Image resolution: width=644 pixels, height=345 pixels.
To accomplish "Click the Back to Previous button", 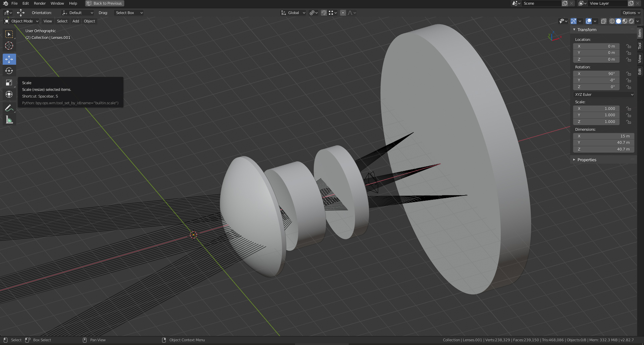I will (x=104, y=3).
